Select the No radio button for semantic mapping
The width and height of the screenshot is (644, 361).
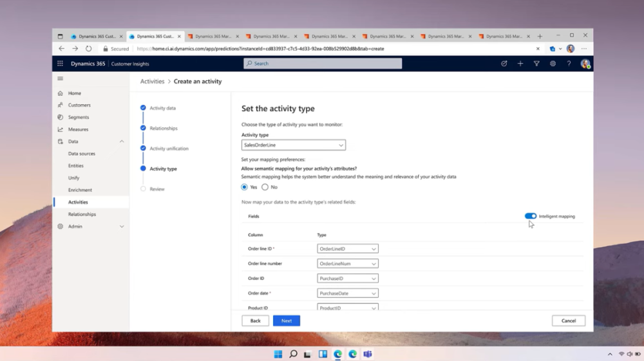(265, 187)
